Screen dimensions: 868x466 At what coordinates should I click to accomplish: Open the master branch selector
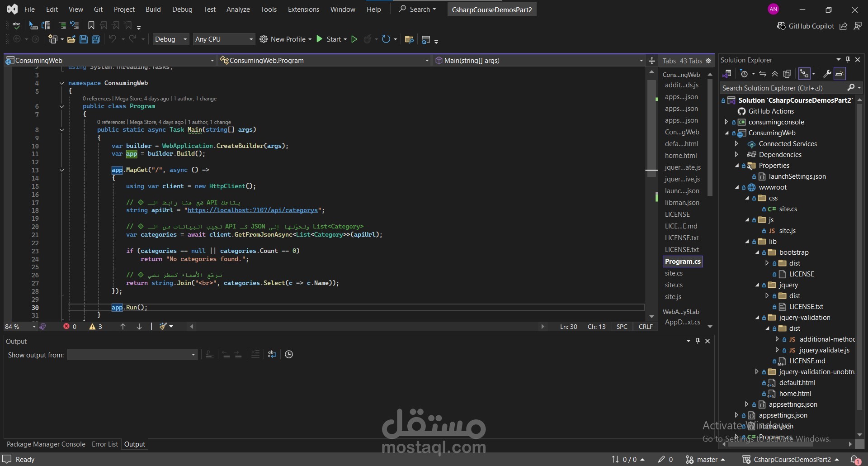pos(705,459)
